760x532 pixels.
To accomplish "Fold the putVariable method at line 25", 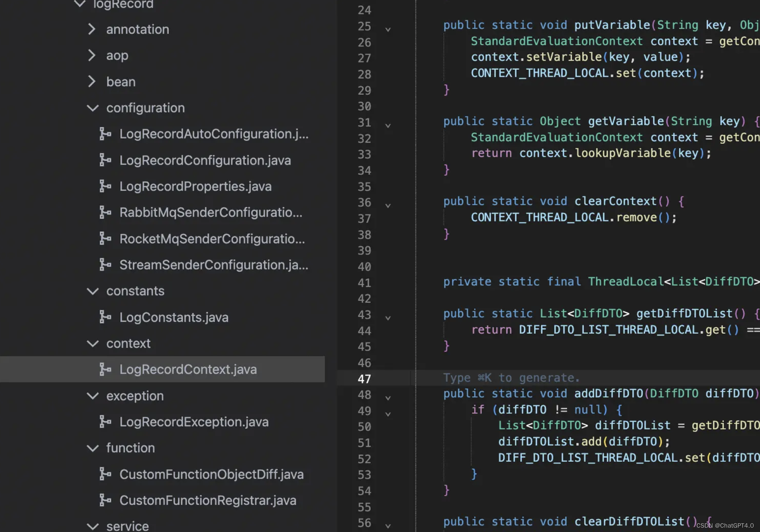I will [x=388, y=30].
